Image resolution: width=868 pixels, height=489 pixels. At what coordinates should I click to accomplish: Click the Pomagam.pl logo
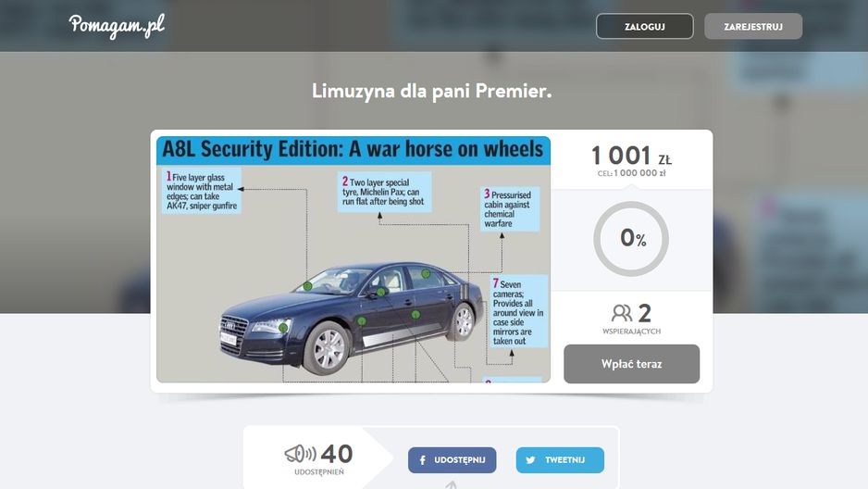117,26
